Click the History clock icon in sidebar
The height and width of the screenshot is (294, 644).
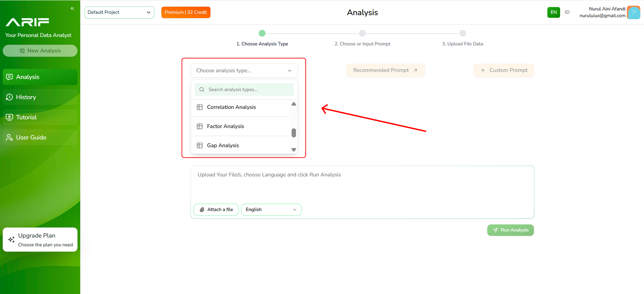point(9,97)
